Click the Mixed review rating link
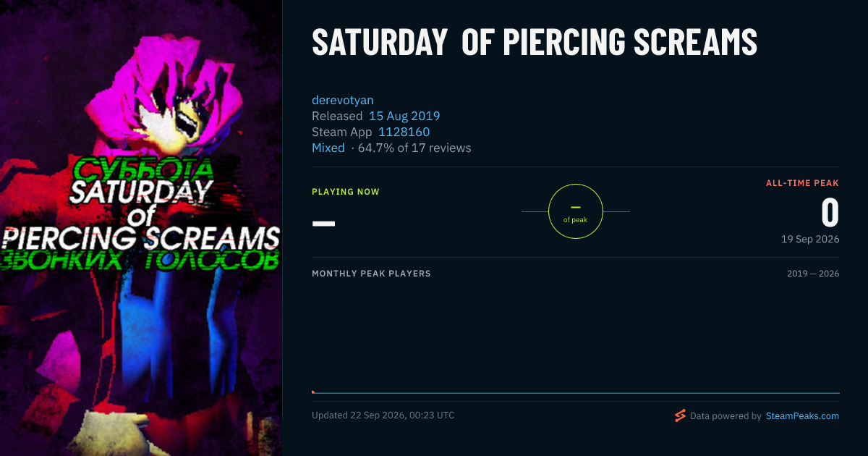Image resolution: width=868 pixels, height=456 pixels. [x=328, y=148]
